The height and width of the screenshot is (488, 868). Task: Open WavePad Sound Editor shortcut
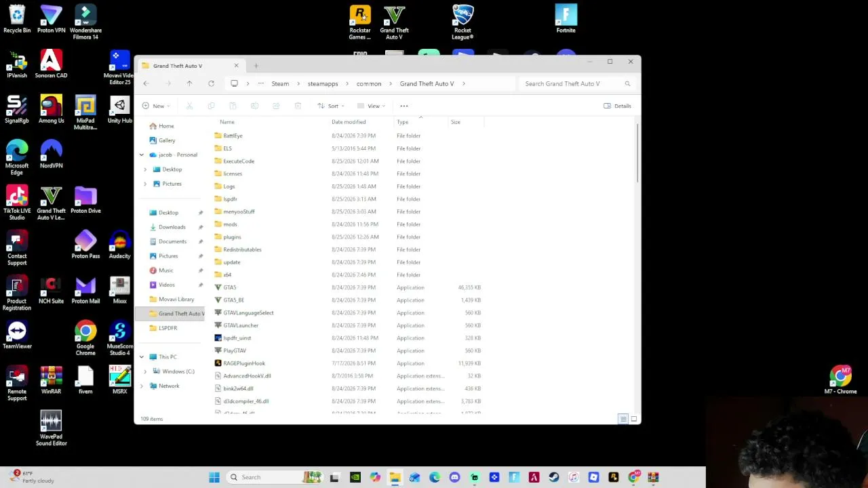51,429
